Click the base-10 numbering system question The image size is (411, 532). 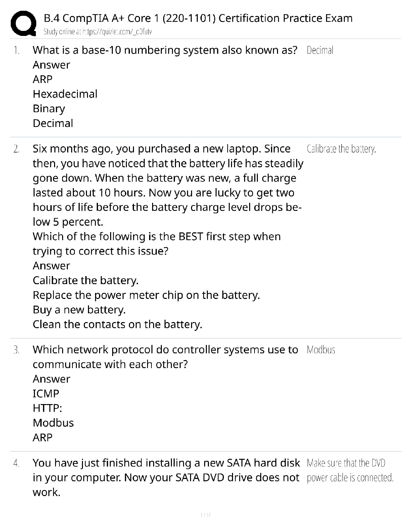(165, 50)
